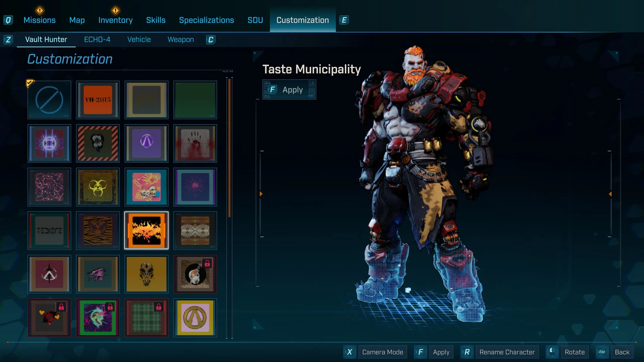Click the alert icon above Missions
Viewport: 644px width, 362px height.
(39, 11)
